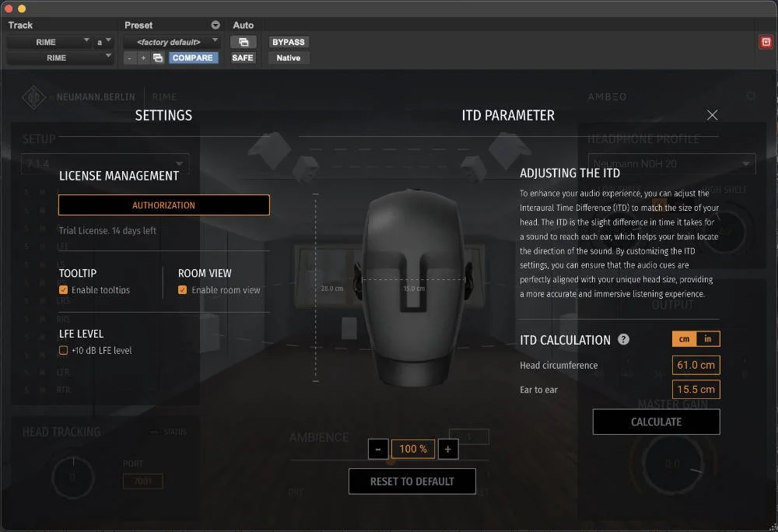
Task: Toggle the plug-in BYPASS button
Action: pos(289,42)
